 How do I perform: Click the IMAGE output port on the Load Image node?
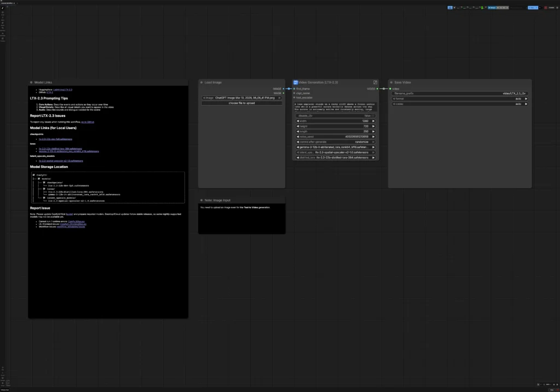click(x=283, y=89)
